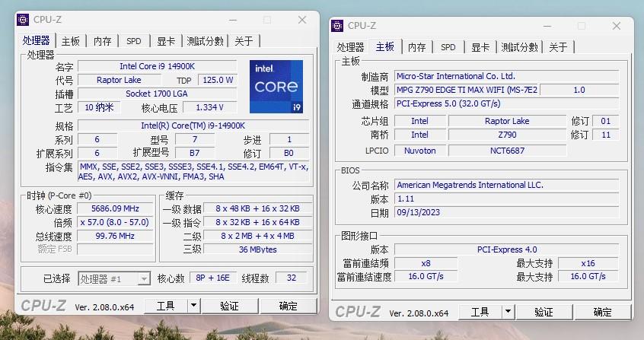
Task: Click the Intel Core i9 14900K name field
Action: 158,66
